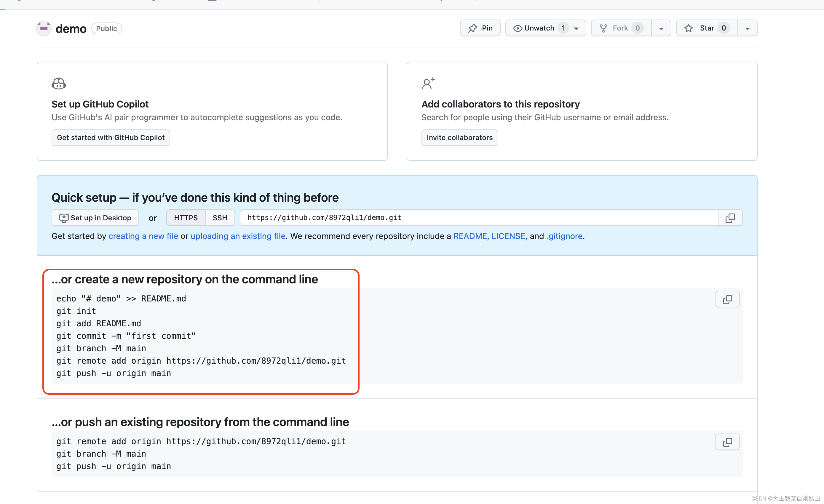Click the add collaborator person icon

428,84
